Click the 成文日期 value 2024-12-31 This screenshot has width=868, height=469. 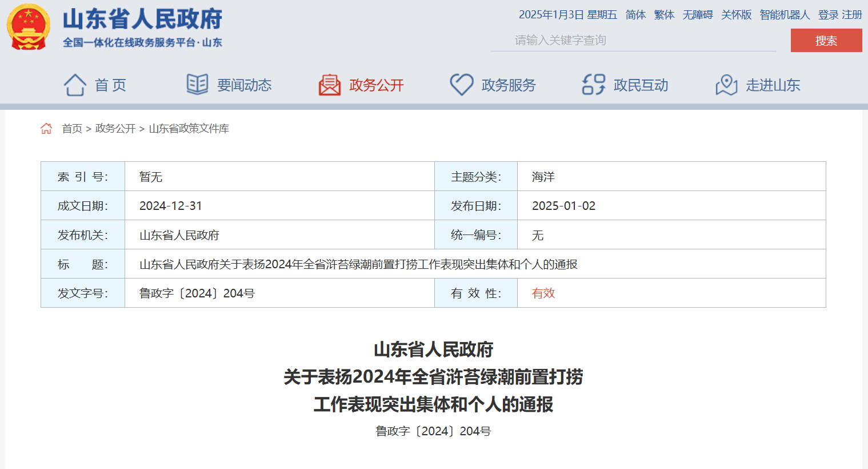click(171, 206)
